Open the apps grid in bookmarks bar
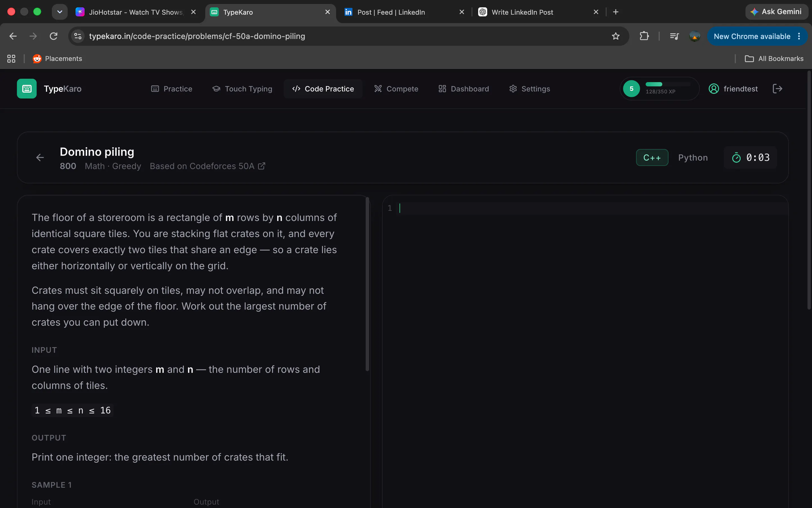 pos(11,59)
